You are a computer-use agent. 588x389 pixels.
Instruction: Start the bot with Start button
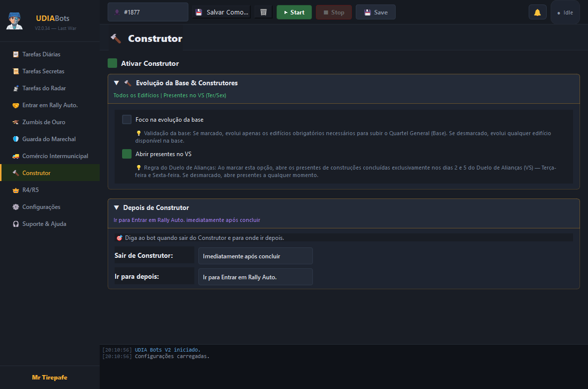[x=294, y=12]
